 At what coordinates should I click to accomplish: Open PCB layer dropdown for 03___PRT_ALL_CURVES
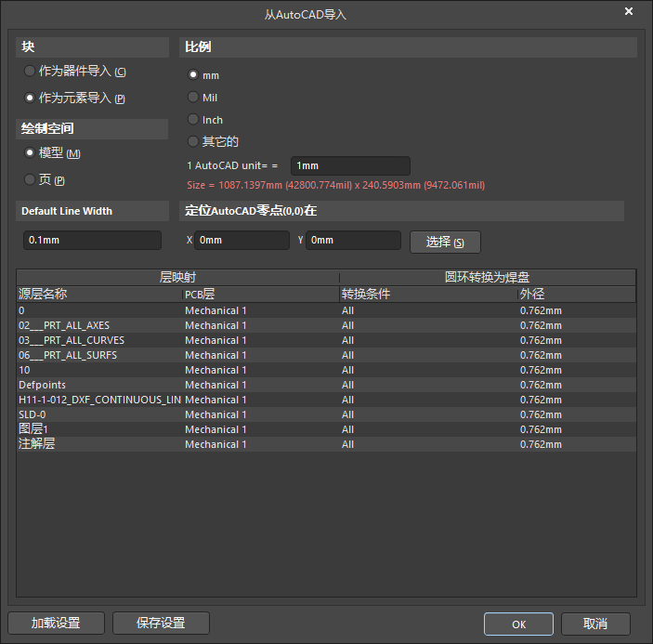[x=261, y=341]
